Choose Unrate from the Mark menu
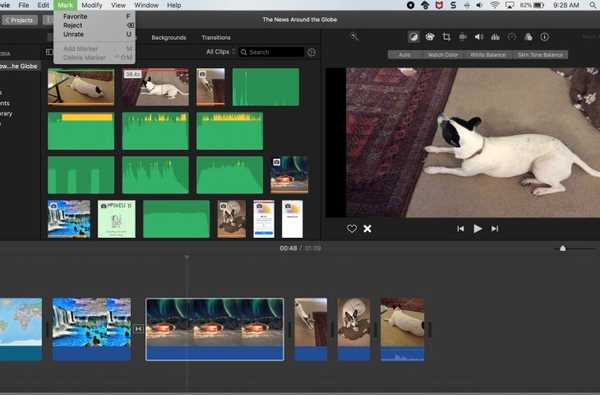 (94, 34)
